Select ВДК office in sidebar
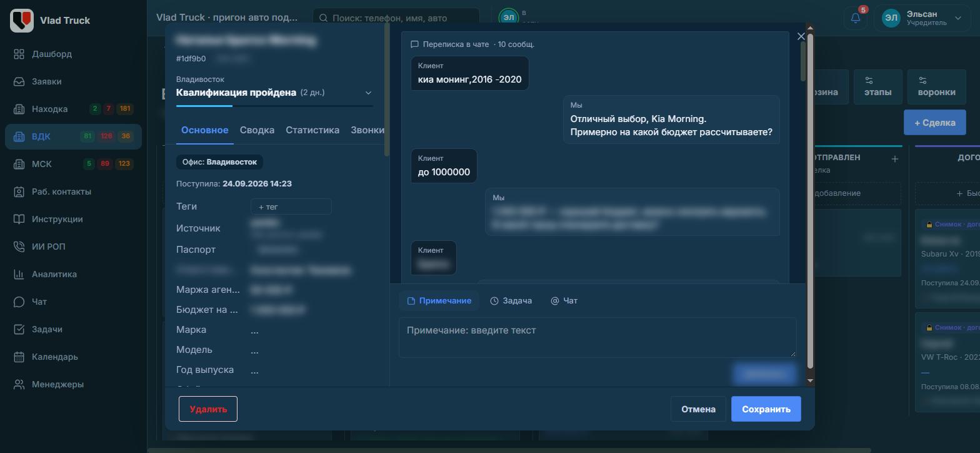The width and height of the screenshot is (980, 453). [x=73, y=136]
